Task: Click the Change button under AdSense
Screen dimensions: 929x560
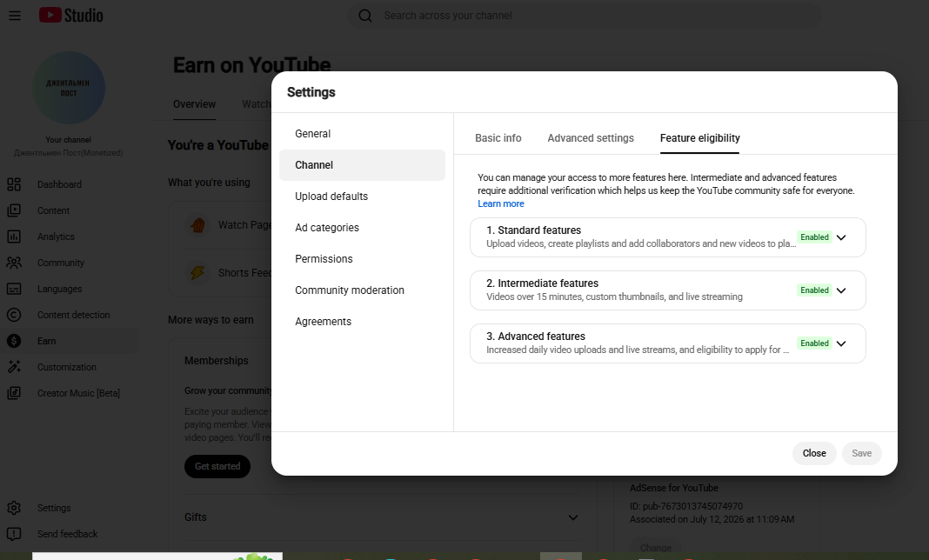Action: click(x=655, y=548)
